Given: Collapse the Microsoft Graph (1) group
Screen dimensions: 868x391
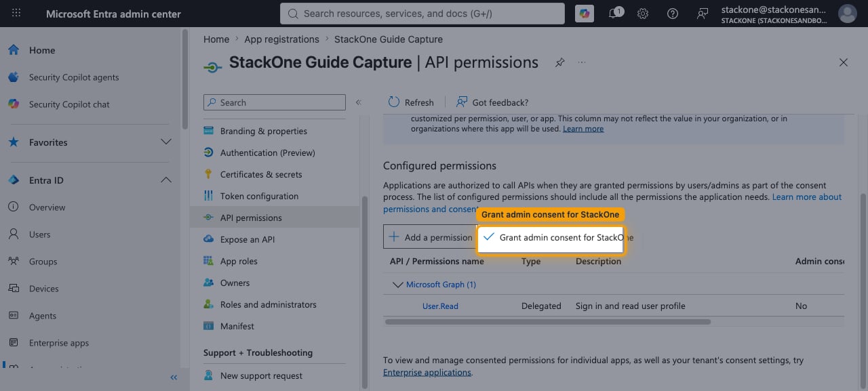Looking at the screenshot, I should (398, 285).
